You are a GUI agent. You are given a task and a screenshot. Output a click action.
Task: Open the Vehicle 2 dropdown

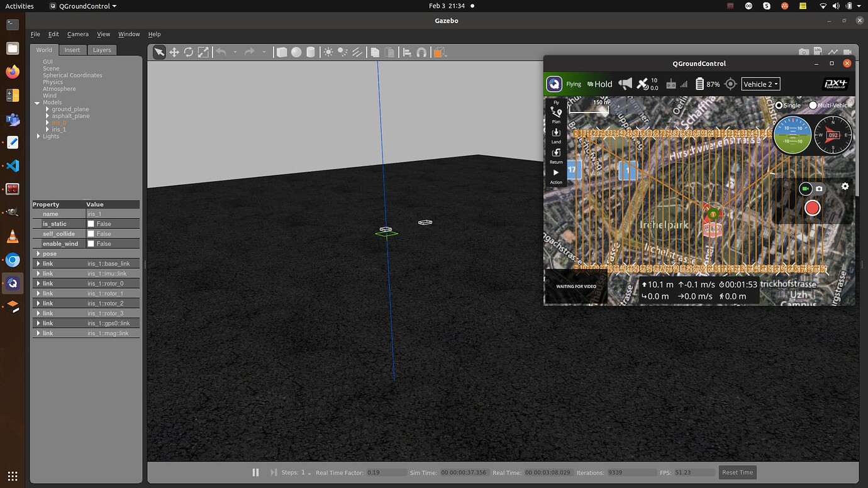760,84
